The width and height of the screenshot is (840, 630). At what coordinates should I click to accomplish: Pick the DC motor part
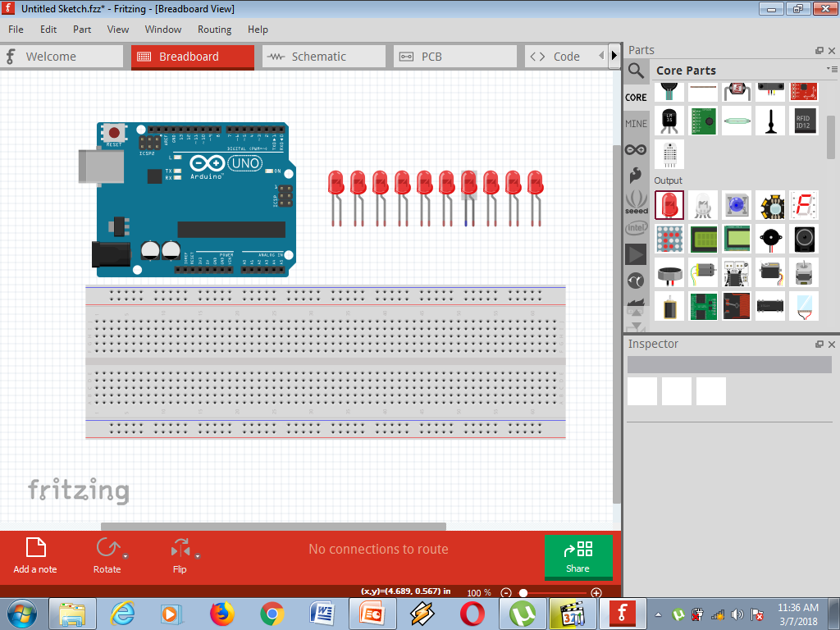(x=703, y=272)
